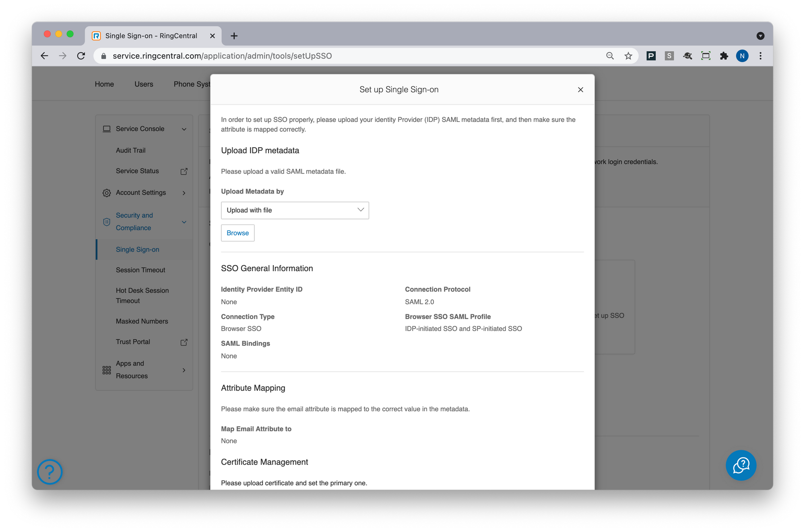Screen dimensions: 805x532
Task: Click the Service Status external link icon
Action: [184, 171]
